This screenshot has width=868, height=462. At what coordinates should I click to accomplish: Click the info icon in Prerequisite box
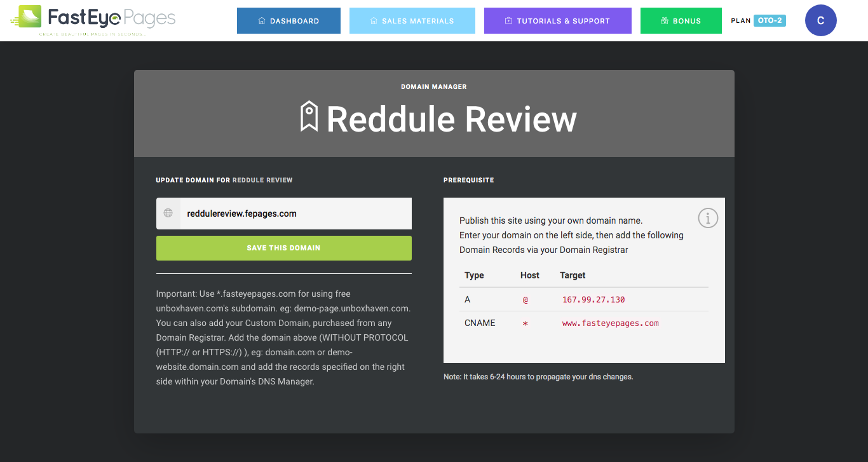point(708,218)
